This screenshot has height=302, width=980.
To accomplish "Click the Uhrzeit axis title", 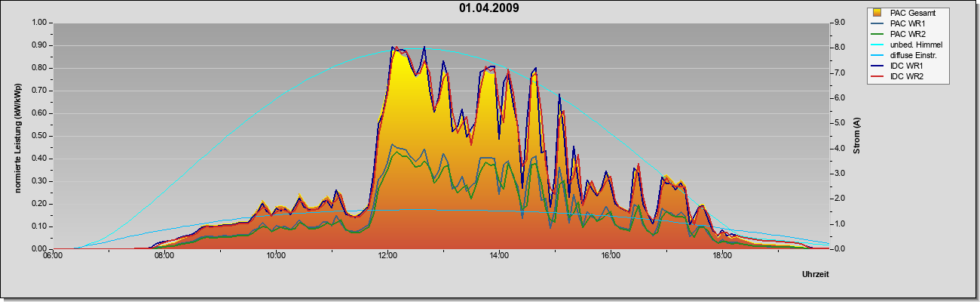I will [x=816, y=274].
